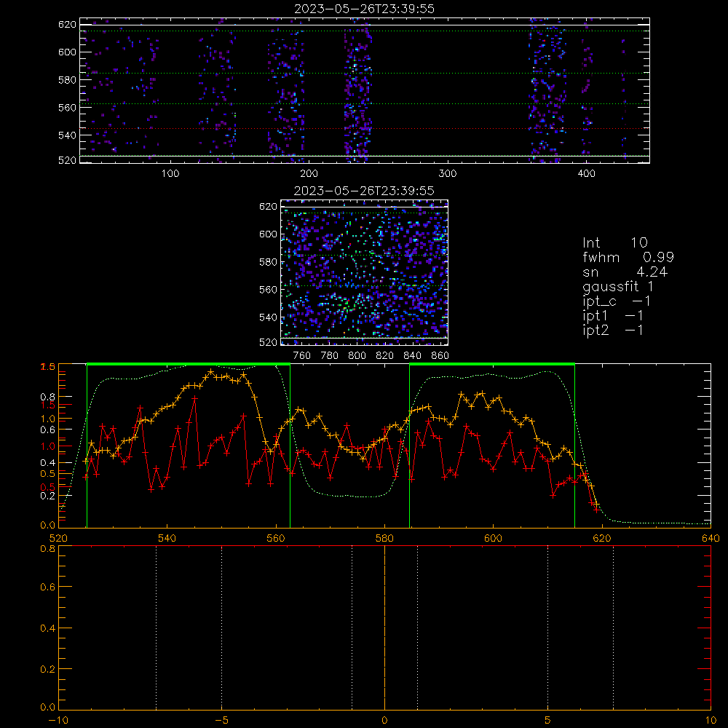
Task: Click the 300 x-axis label of the strip plot
Action: [448, 174]
